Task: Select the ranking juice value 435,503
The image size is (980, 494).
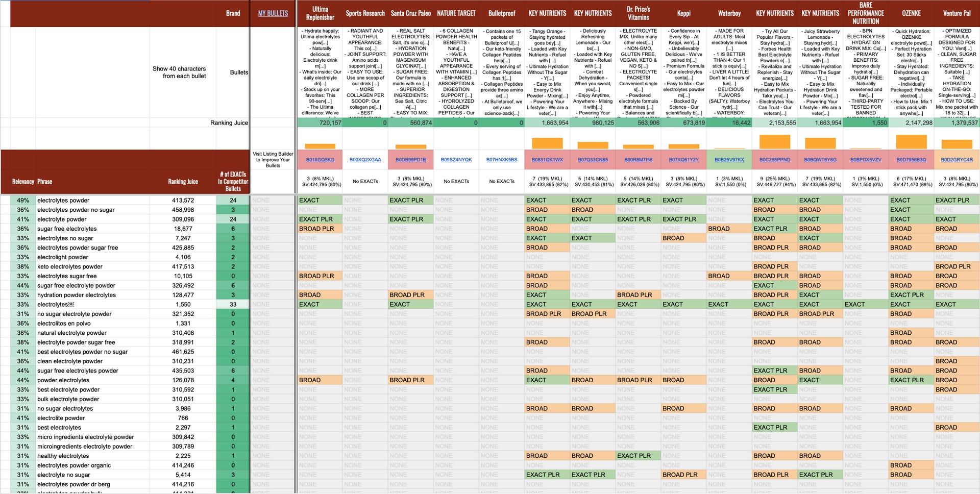Action: 183,370
